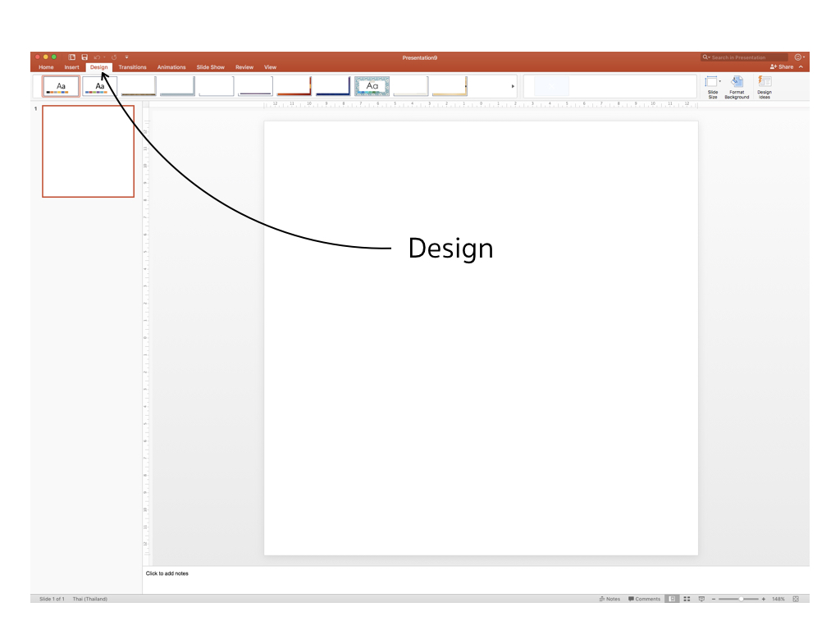Viewport: 840px width, 630px height.
Task: Collapse the ribbon with chevron
Action: click(x=801, y=67)
